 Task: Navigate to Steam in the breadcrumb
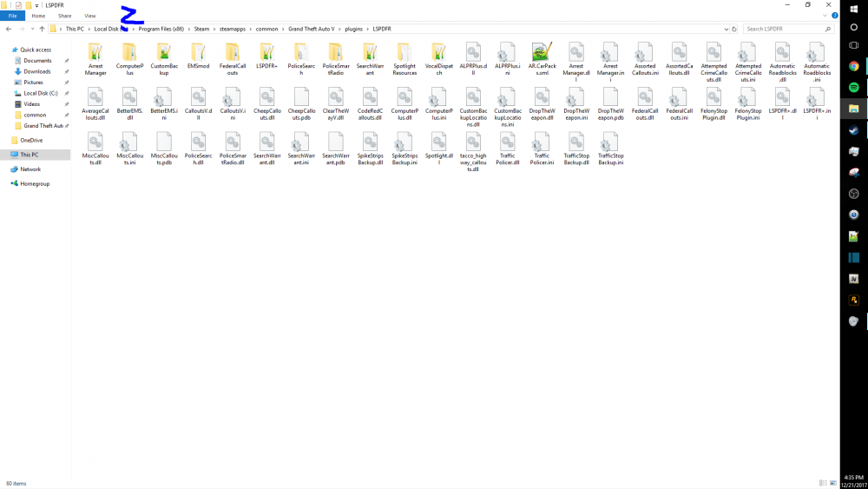(201, 29)
